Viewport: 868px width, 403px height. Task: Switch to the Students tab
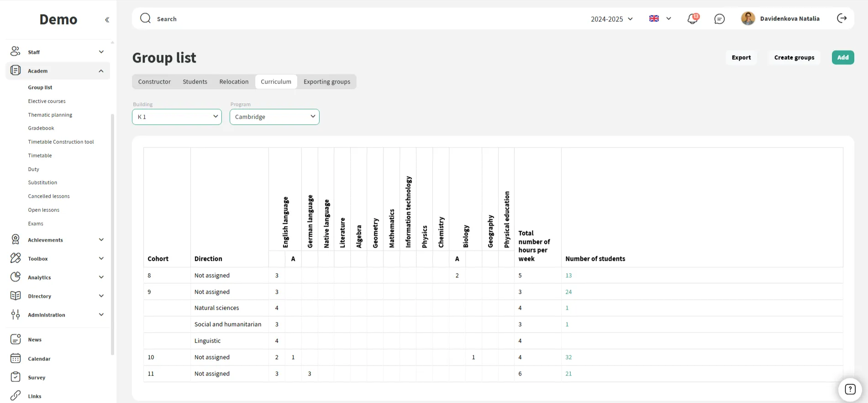195,82
